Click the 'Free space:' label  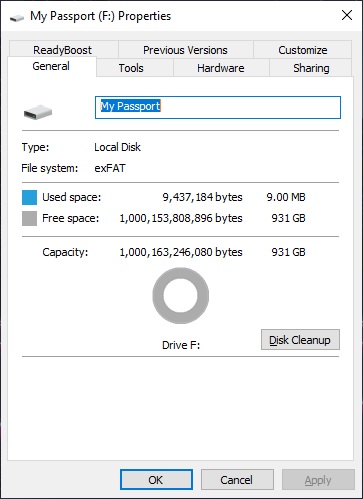(71, 218)
